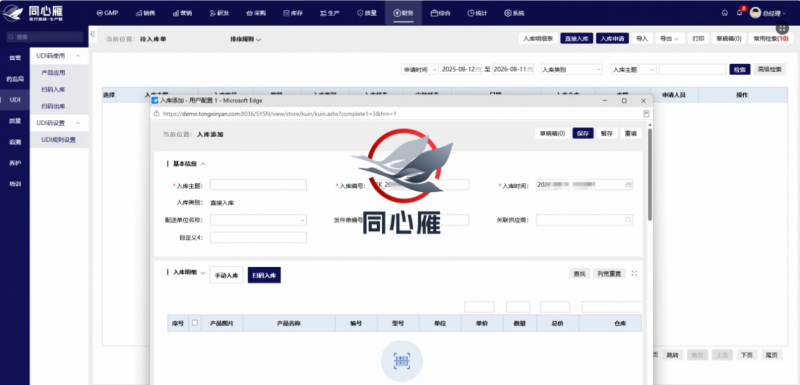Check the notification bell icon
This screenshot has height=385, width=800.
(739, 13)
